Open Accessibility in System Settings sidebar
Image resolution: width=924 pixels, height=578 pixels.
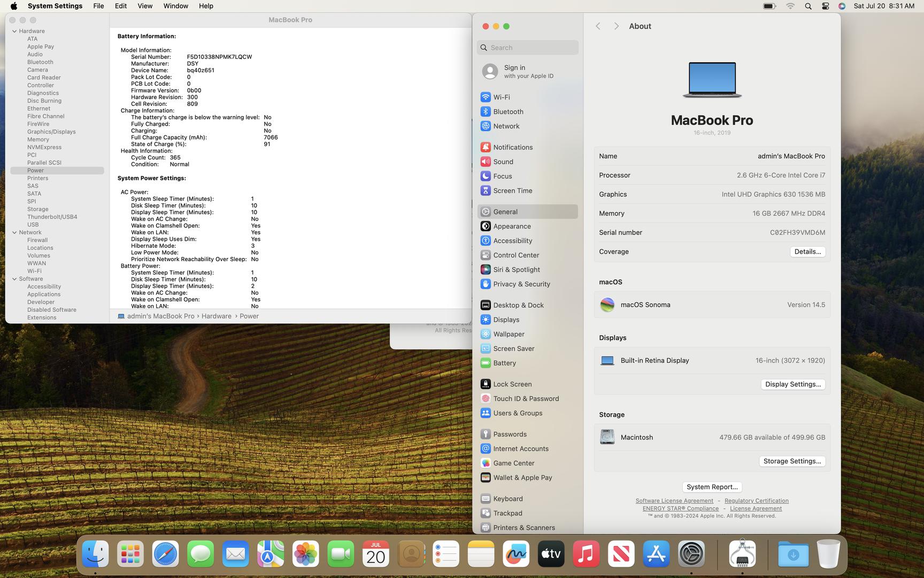(527, 241)
